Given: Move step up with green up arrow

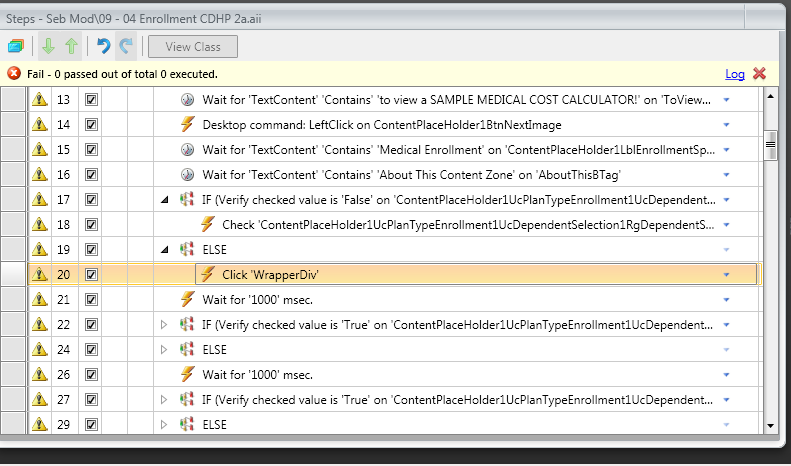Looking at the screenshot, I should [x=71, y=46].
